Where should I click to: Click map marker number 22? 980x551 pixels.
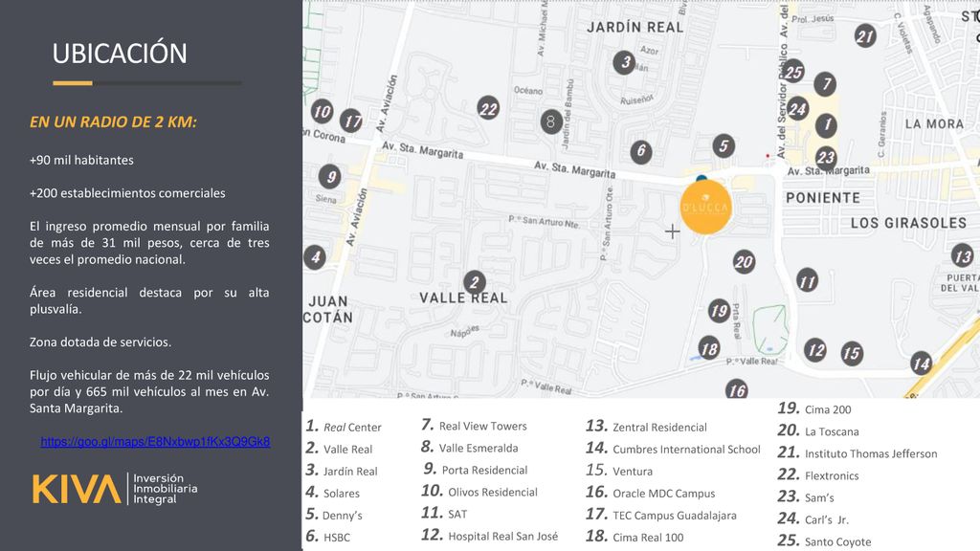point(488,109)
